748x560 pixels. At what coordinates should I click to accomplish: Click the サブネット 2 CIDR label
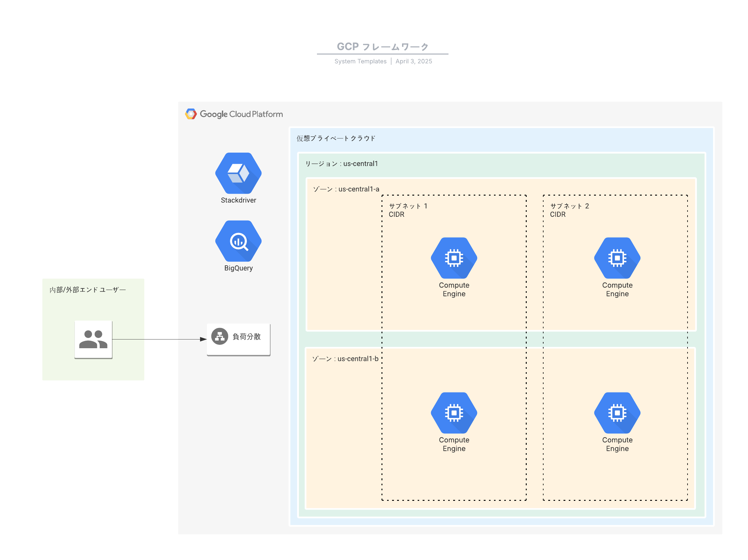coord(569,210)
